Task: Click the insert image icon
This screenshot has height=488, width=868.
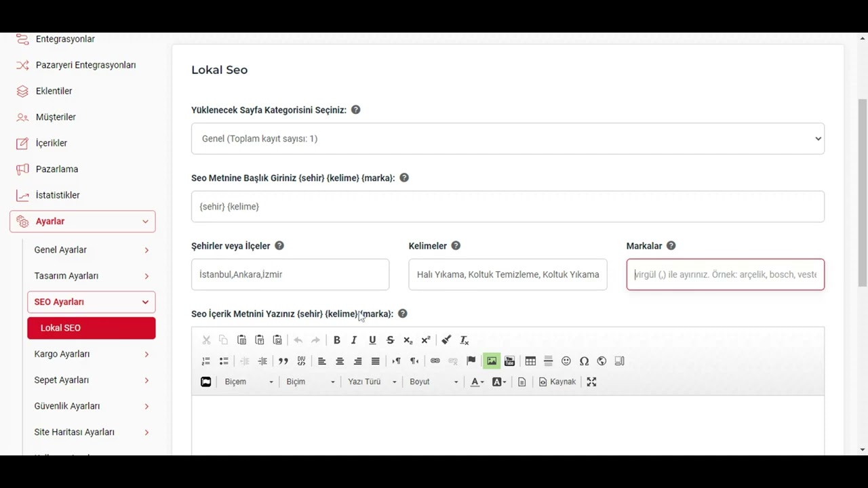Action: click(x=492, y=361)
